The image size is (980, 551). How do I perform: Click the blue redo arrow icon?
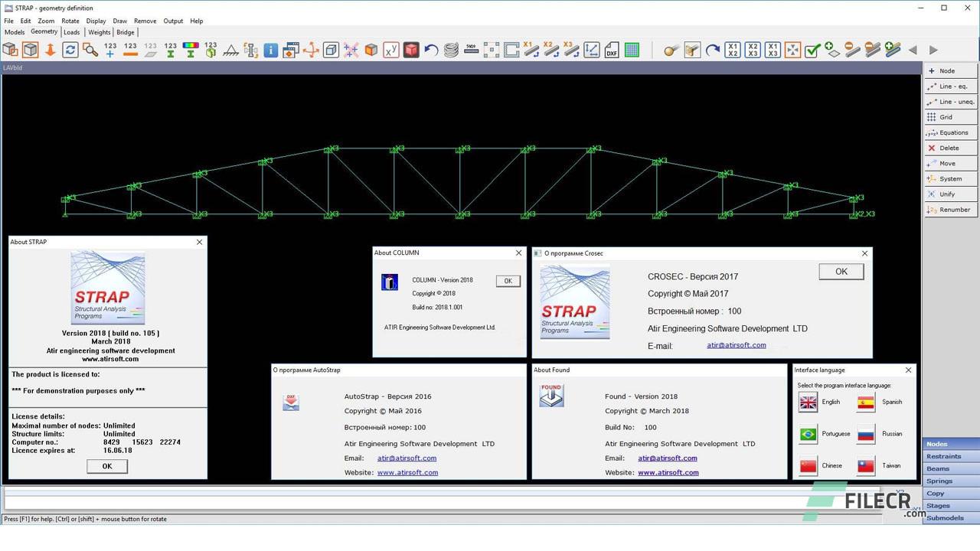pos(713,50)
